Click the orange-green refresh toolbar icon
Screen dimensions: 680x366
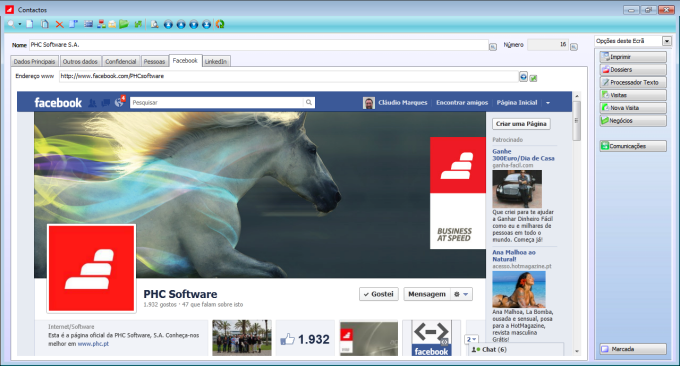[x=220, y=24]
